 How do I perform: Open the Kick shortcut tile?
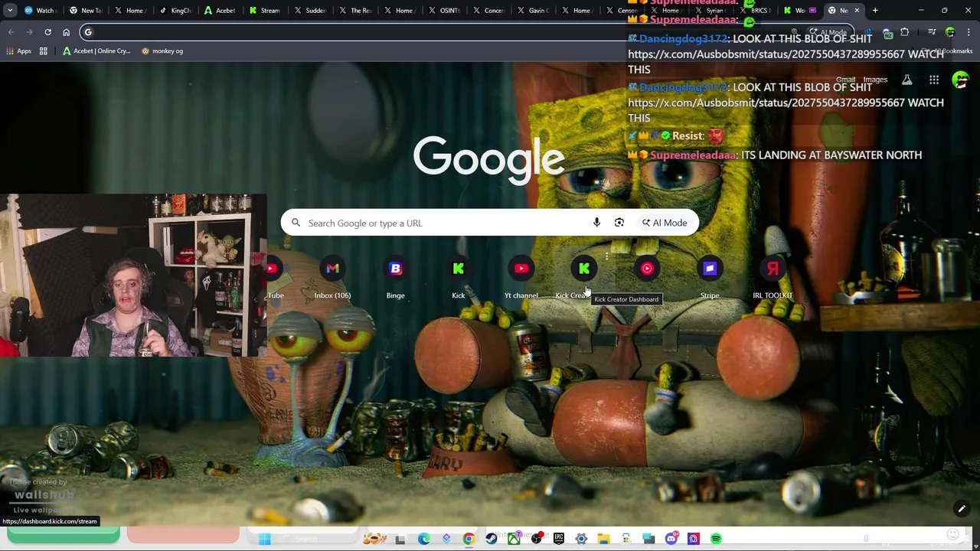pyautogui.click(x=458, y=278)
